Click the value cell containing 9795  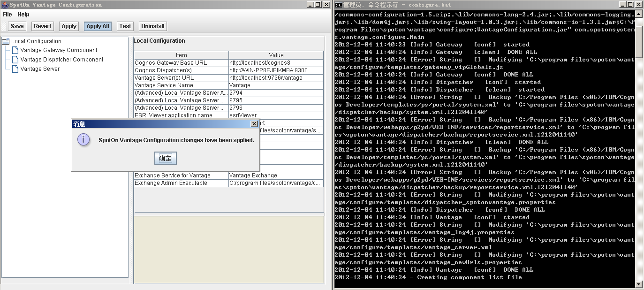[x=276, y=100]
